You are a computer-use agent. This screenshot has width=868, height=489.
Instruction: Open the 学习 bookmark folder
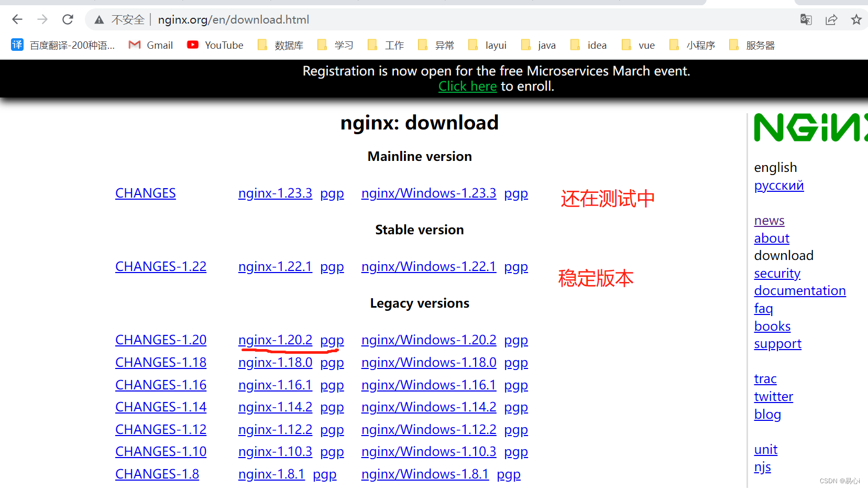pyautogui.click(x=335, y=45)
